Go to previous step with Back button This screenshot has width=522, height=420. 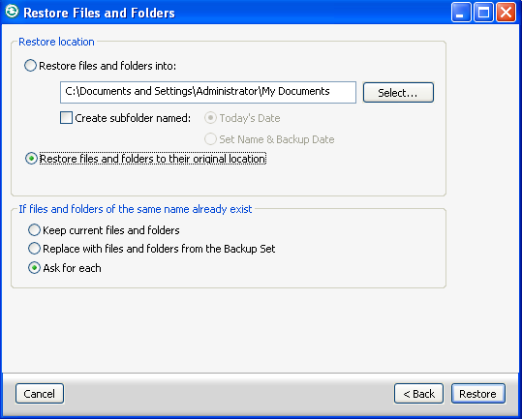pyautogui.click(x=418, y=394)
